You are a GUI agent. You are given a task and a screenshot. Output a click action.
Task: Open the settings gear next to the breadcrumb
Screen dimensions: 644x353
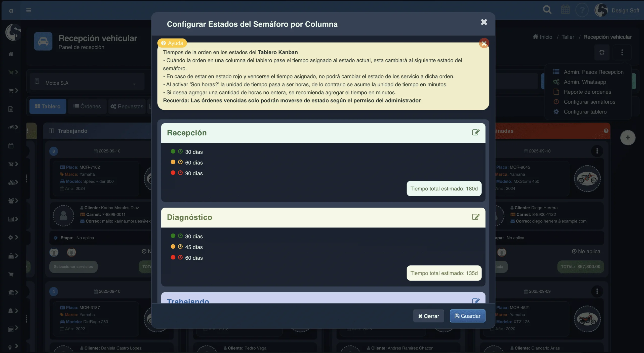coord(602,53)
